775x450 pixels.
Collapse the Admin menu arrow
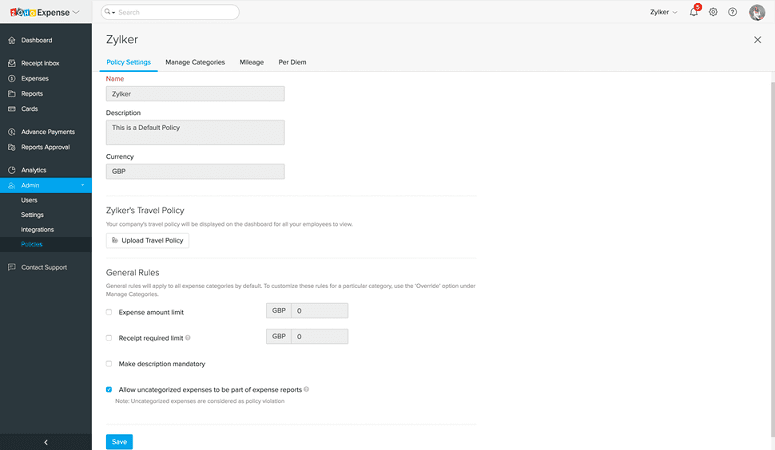pos(83,185)
